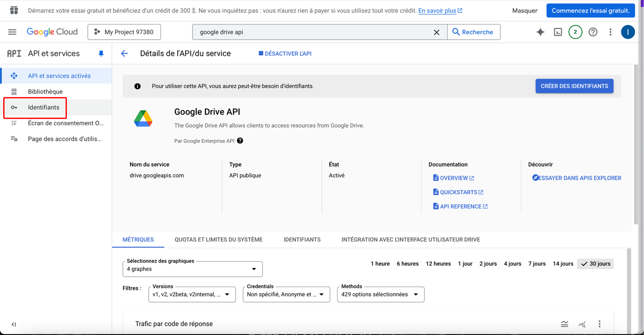Screen dimensions: 644x335
Task: Open the API Reference documentation link
Action: (460, 206)
